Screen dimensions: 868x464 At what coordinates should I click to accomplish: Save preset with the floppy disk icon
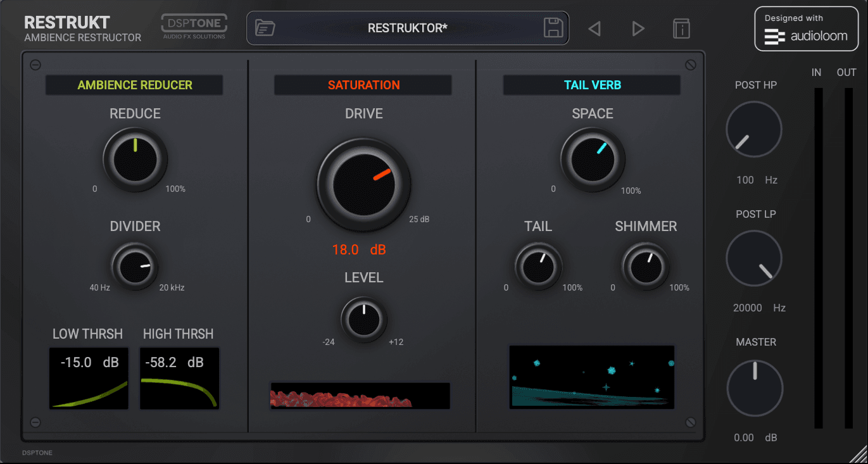(553, 28)
